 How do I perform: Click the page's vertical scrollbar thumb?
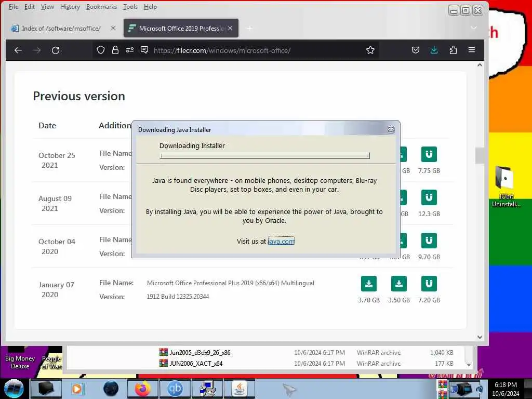click(480, 155)
